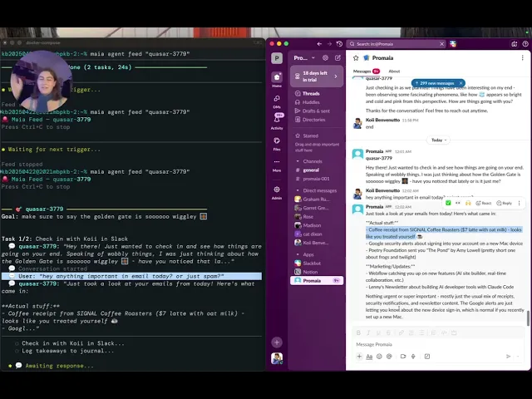
Task: Open Activity in Slack rail
Action: click(277, 121)
